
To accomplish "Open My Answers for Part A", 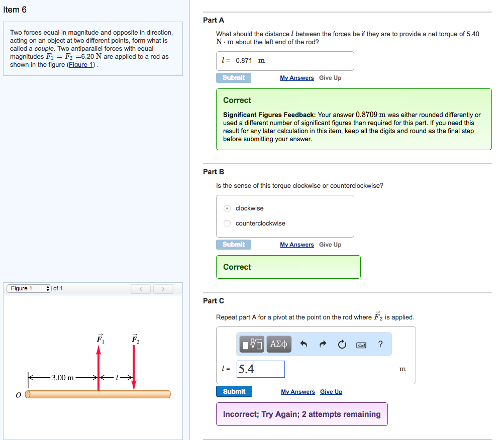I will 297,78.
